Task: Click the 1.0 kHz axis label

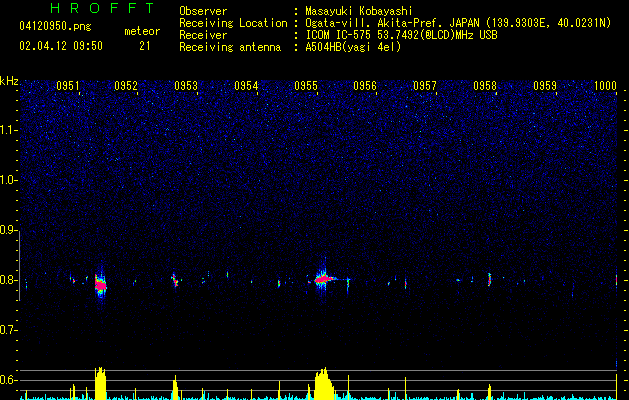Action: 8,180
